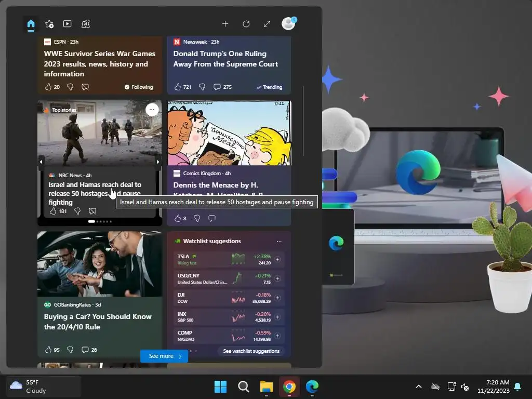The image size is (532, 399).
Task: Open the muted volume tray icon
Action: tap(465, 387)
